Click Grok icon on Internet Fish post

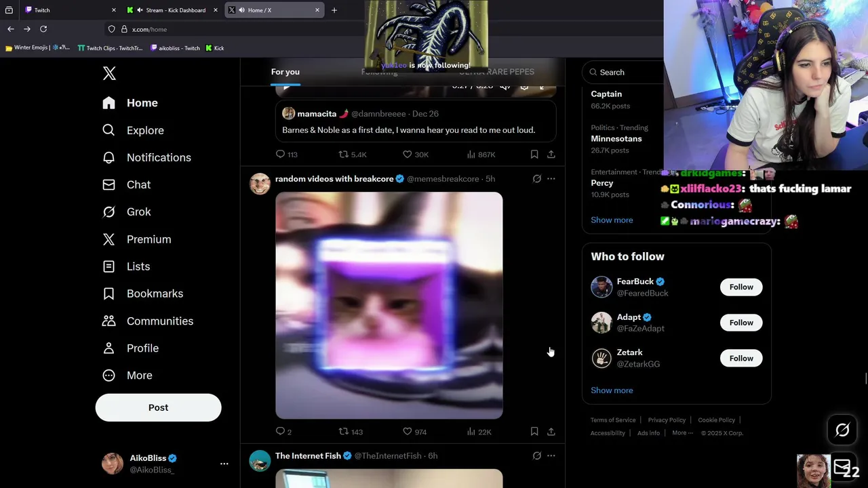click(536, 456)
